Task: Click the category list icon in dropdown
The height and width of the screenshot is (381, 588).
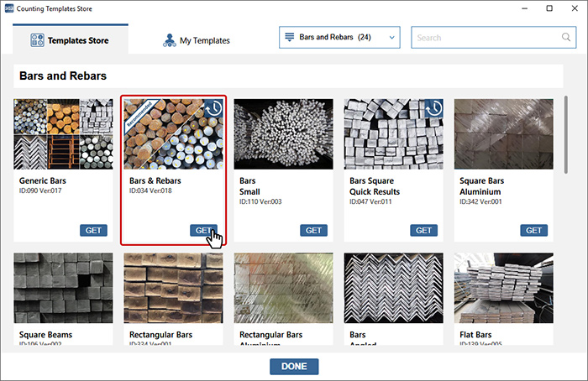Action: coord(289,38)
